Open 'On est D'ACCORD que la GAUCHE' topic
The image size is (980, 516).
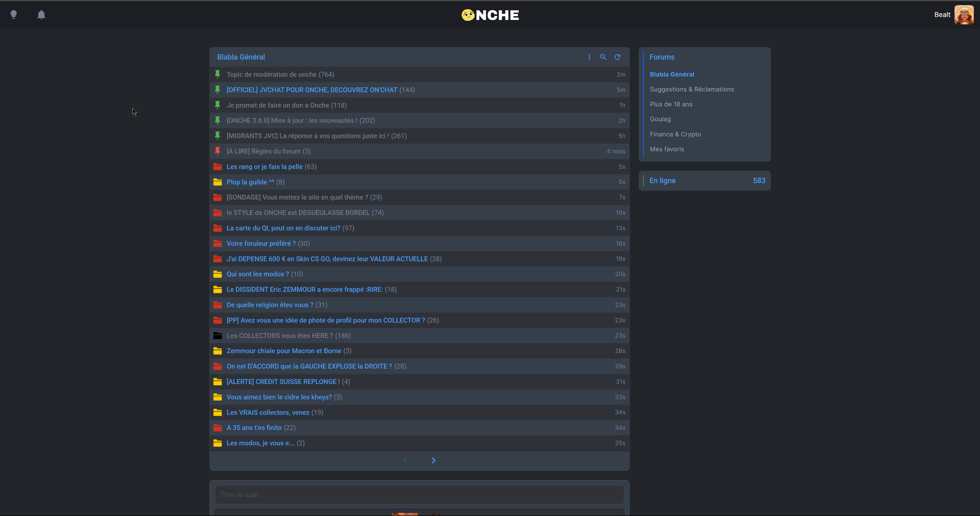coord(309,366)
